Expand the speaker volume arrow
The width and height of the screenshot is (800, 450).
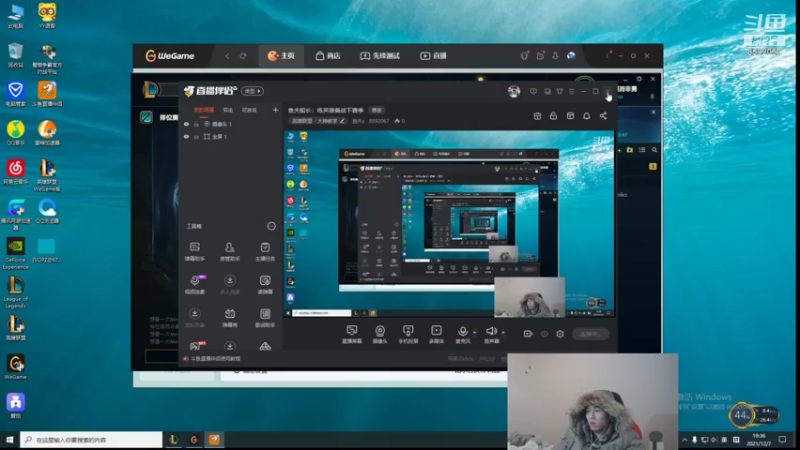(503, 332)
